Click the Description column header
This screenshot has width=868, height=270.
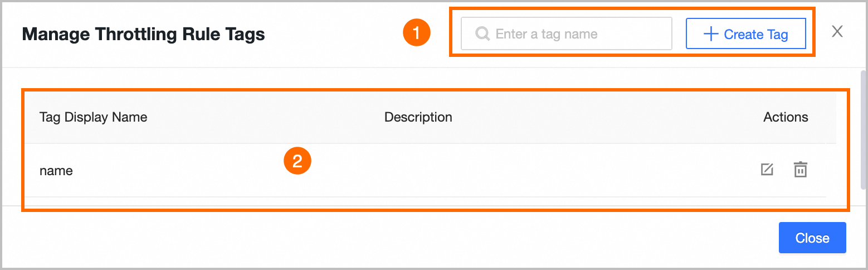click(x=418, y=117)
